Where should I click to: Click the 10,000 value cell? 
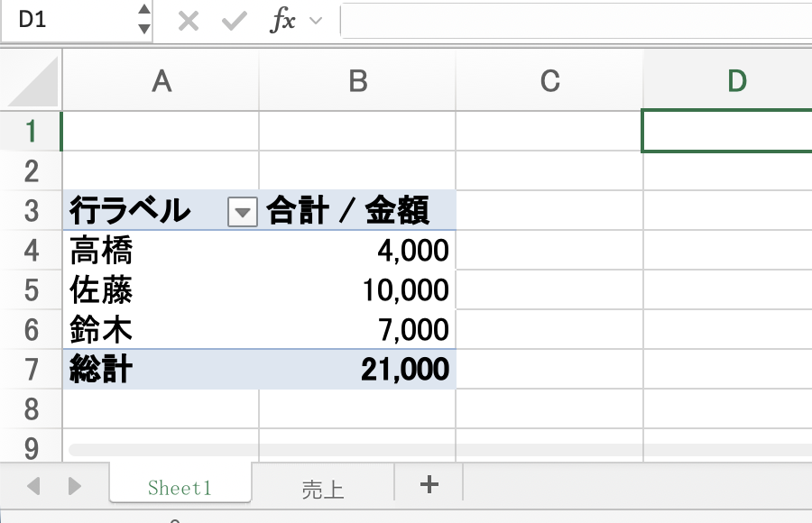click(x=357, y=290)
